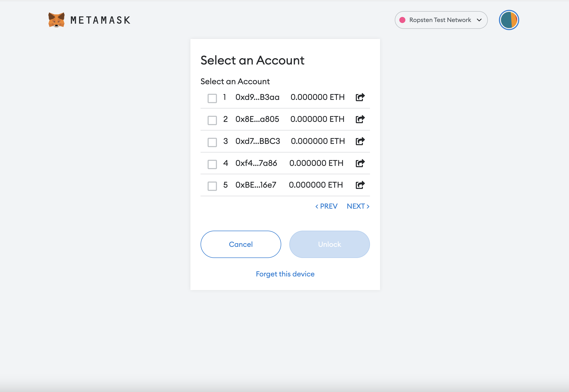Click the pink Ropsten network status dot
The image size is (569, 392).
point(402,20)
